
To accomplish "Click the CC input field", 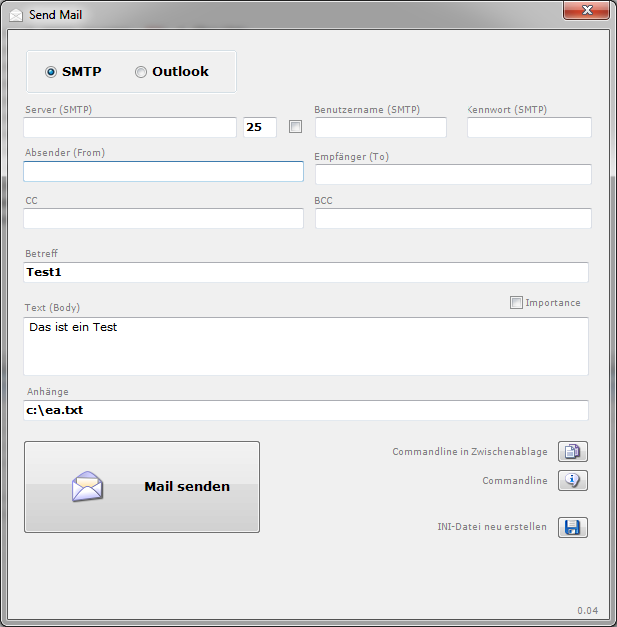I will click(x=164, y=218).
